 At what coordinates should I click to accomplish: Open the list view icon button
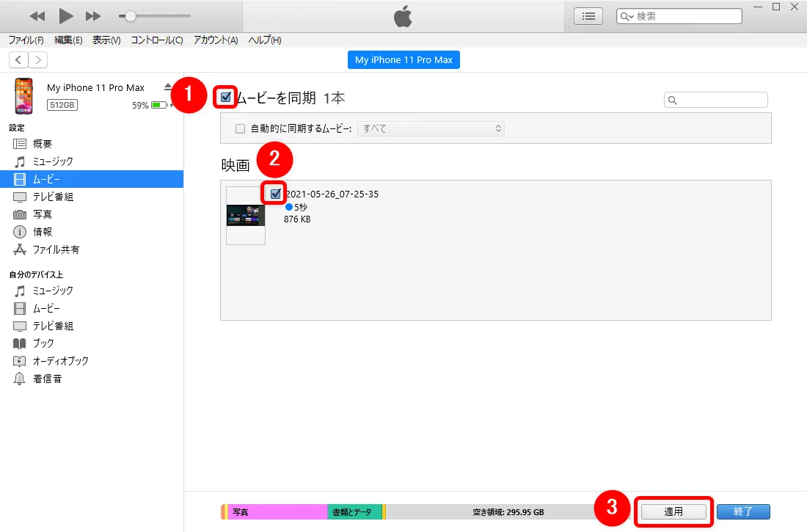coord(588,16)
